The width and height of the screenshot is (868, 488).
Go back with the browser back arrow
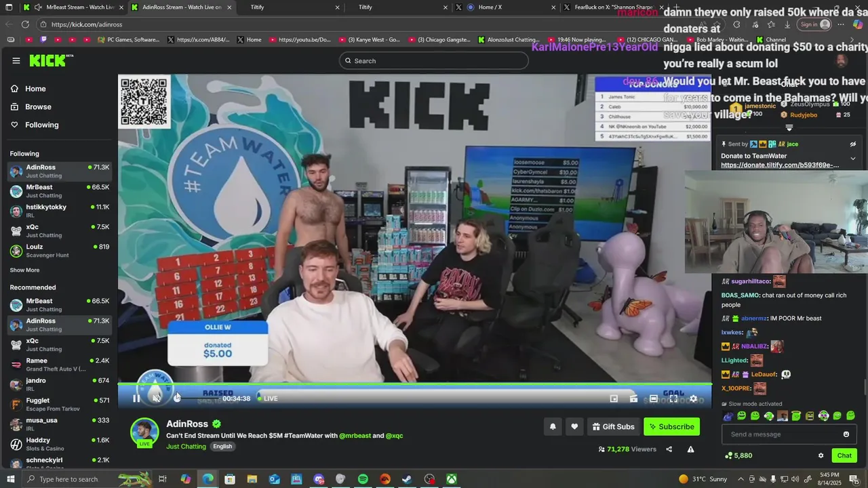8,24
